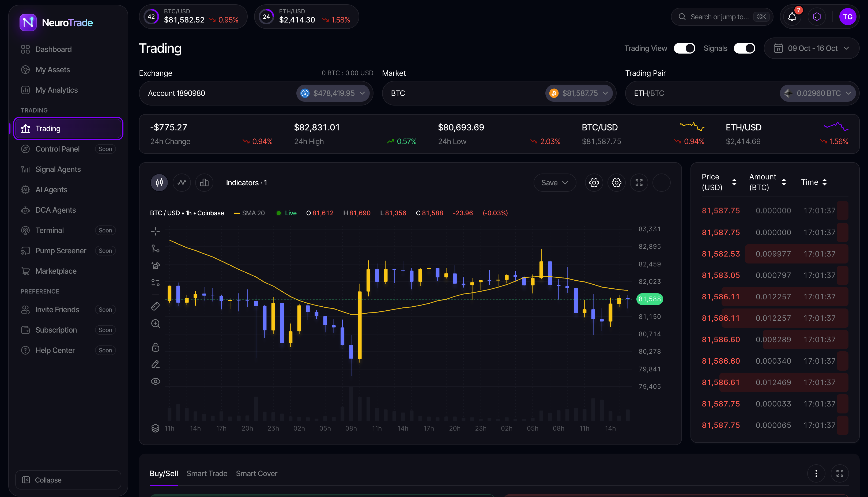Open the 09 Oct - 16 Oct date dropdown
This screenshot has width=868, height=497.
[x=811, y=48]
